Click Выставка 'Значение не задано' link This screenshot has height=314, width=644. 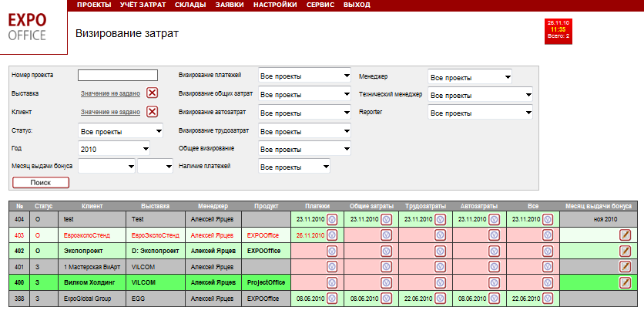click(x=110, y=93)
